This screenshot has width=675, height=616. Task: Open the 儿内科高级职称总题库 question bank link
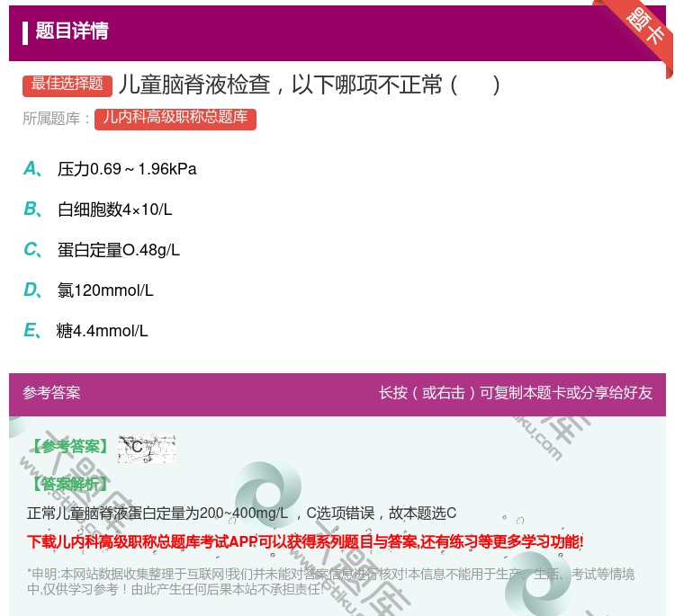[175, 119]
